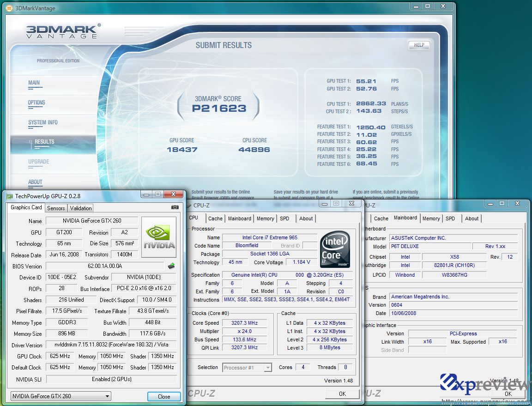Image resolution: width=532 pixels, height=406 pixels.
Task: Click the Device ID value 10DE - 05E2
Action: (x=62, y=277)
